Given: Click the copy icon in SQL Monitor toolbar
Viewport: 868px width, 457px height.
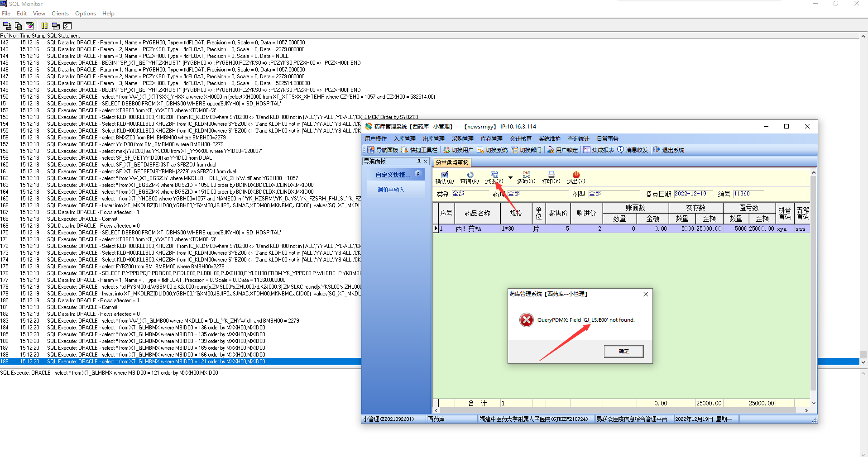Looking at the screenshot, I should click(18, 26).
